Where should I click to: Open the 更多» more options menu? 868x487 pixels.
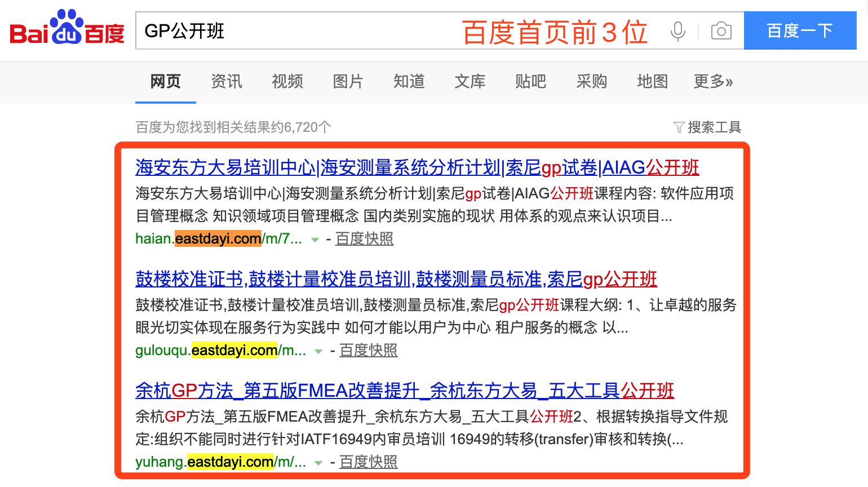pos(712,82)
